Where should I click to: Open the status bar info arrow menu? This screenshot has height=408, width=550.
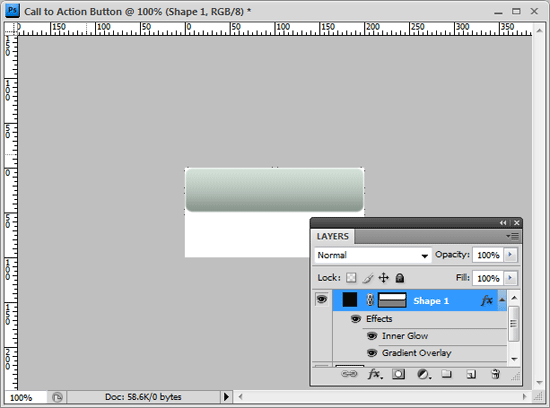coord(226,397)
